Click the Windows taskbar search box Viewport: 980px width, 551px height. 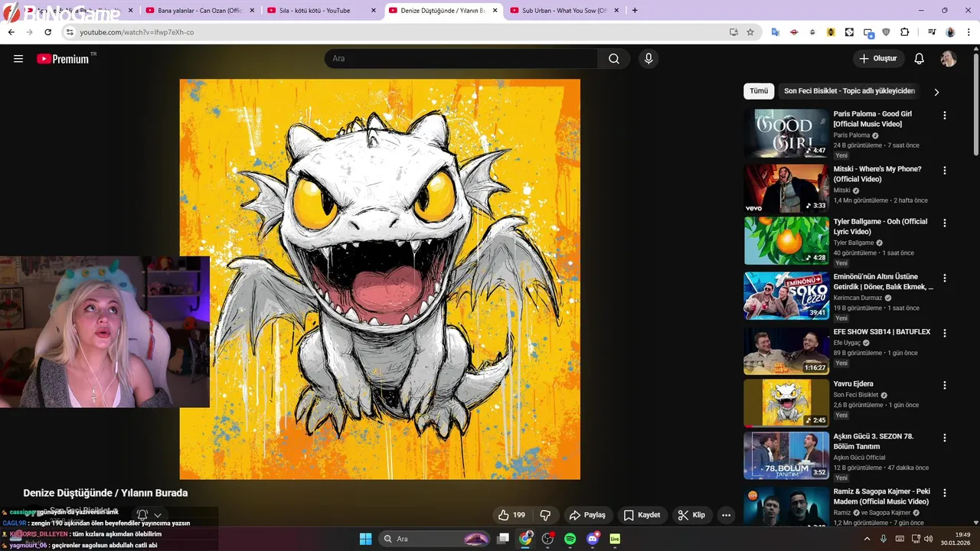click(435, 539)
